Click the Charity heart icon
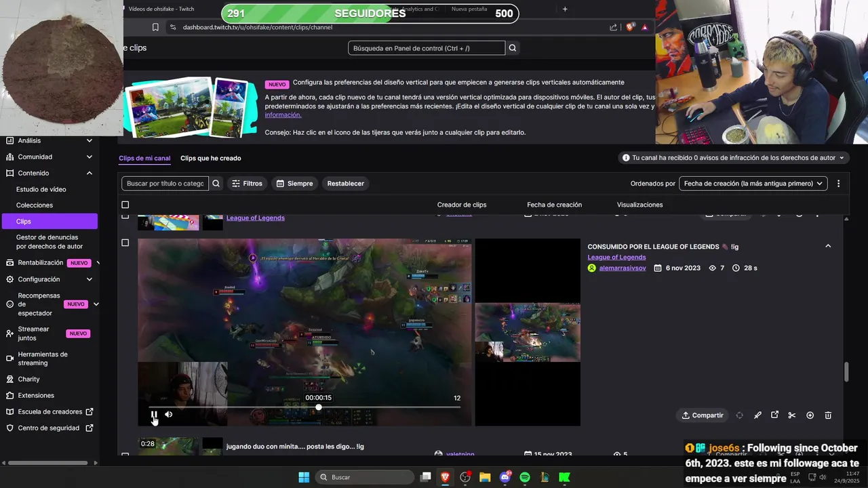This screenshot has height=488, width=868. 9,380
